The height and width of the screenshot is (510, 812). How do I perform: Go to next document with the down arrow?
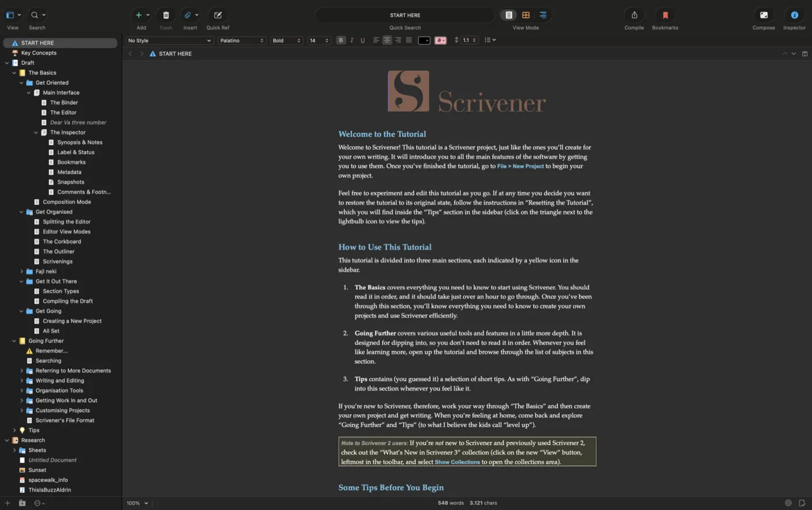793,54
